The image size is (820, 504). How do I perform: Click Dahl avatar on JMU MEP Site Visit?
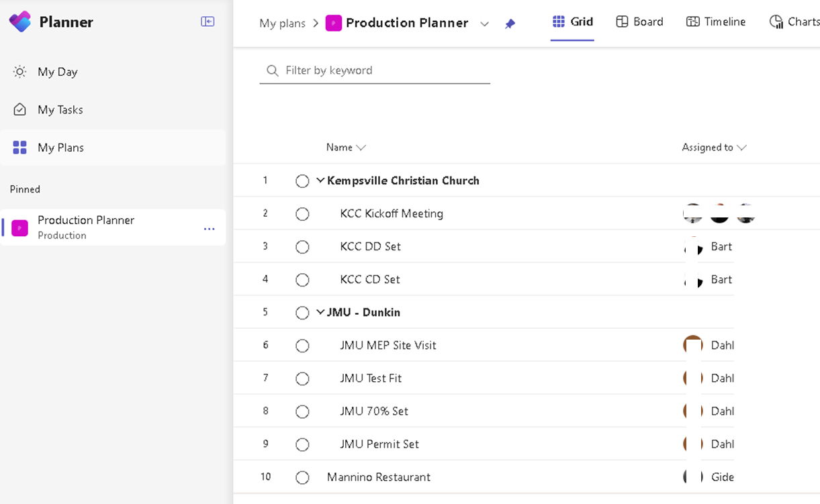coord(692,346)
